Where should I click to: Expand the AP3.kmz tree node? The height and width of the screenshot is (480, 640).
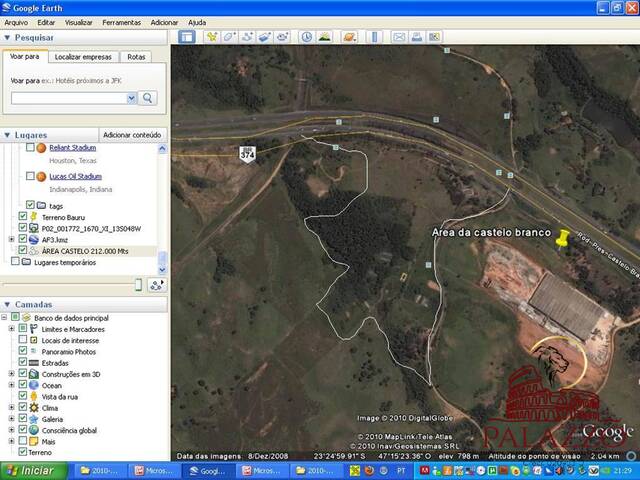11,239
